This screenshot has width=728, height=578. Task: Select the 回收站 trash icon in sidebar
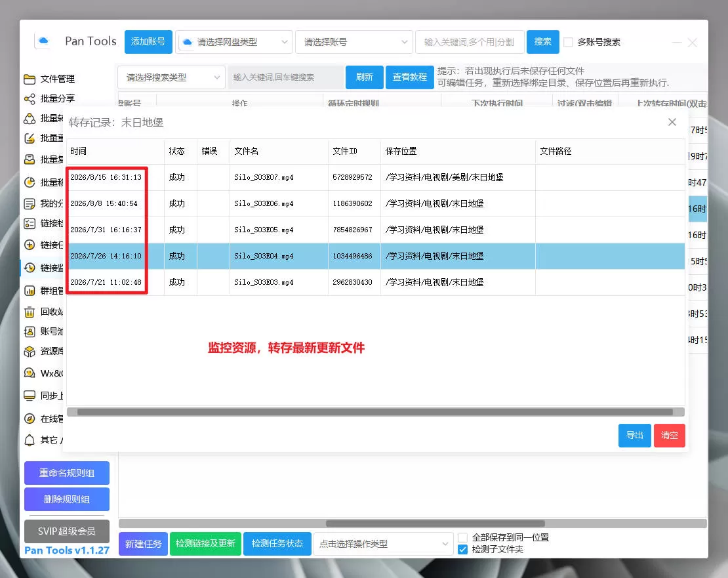point(30,312)
